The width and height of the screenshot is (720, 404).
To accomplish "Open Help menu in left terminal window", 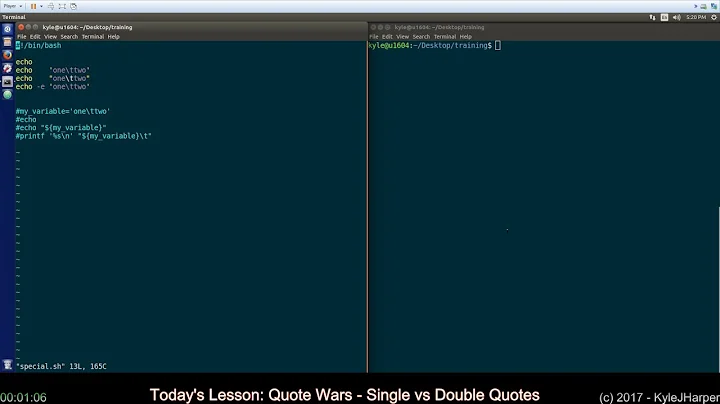I will tap(113, 37).
